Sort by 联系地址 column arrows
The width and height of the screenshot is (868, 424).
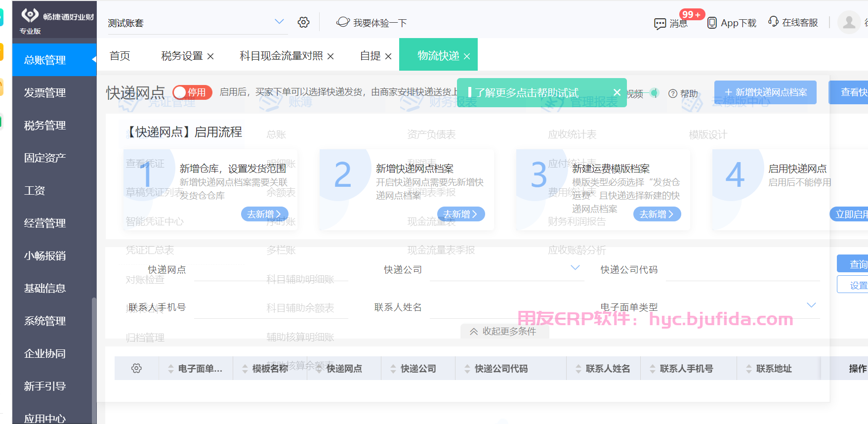(749, 369)
